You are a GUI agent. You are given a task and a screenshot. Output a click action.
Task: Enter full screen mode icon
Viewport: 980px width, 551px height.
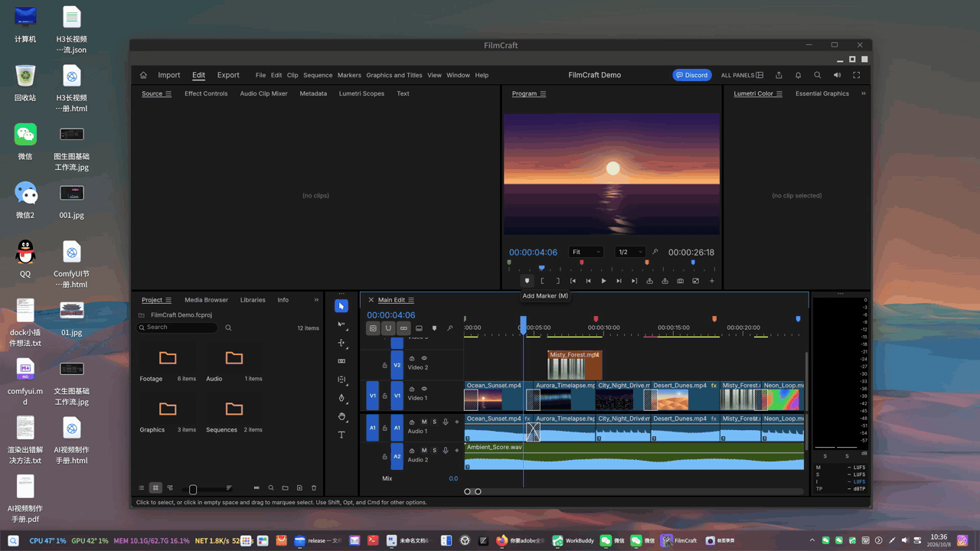pos(856,75)
